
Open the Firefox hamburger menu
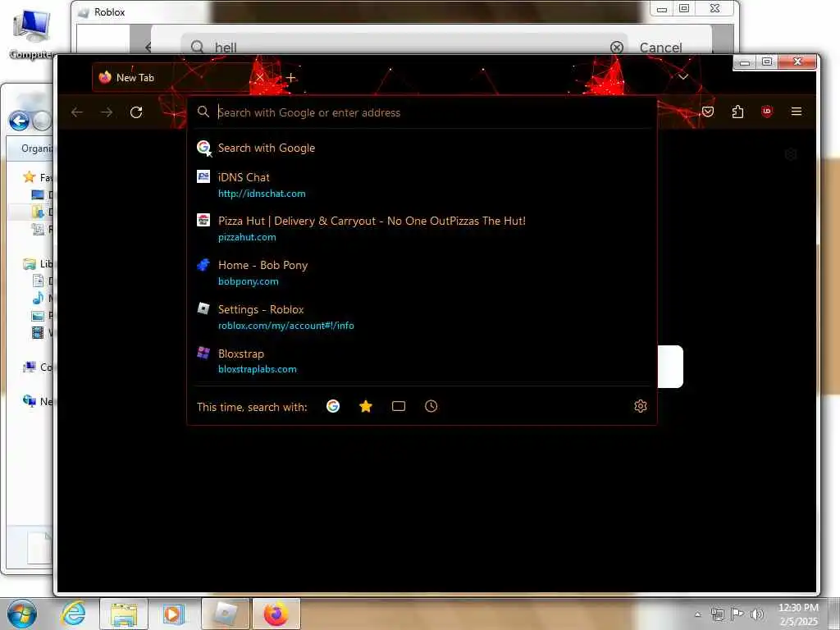797,112
